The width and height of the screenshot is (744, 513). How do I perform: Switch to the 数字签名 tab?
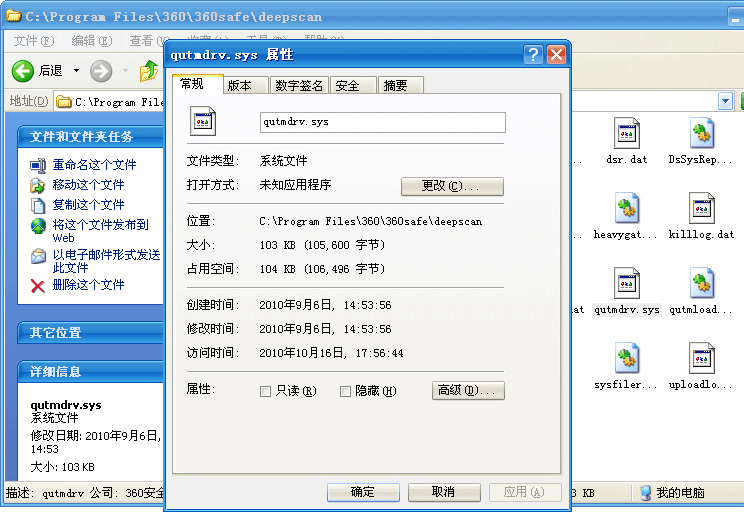299,86
